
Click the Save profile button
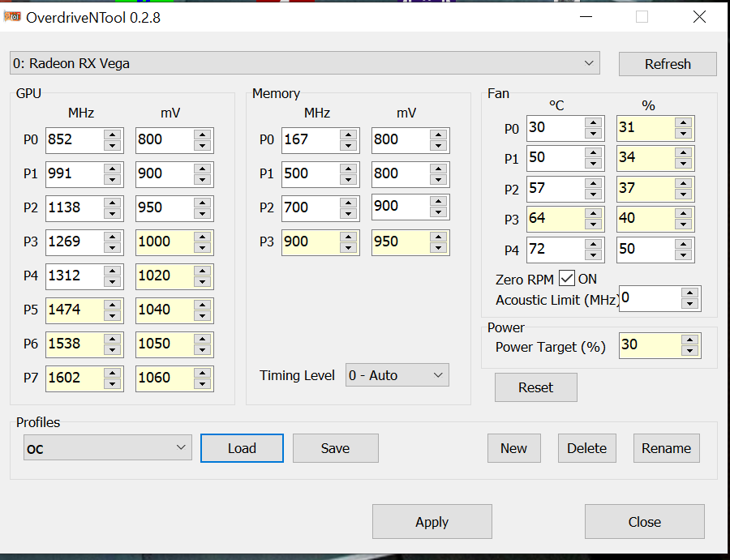click(335, 448)
